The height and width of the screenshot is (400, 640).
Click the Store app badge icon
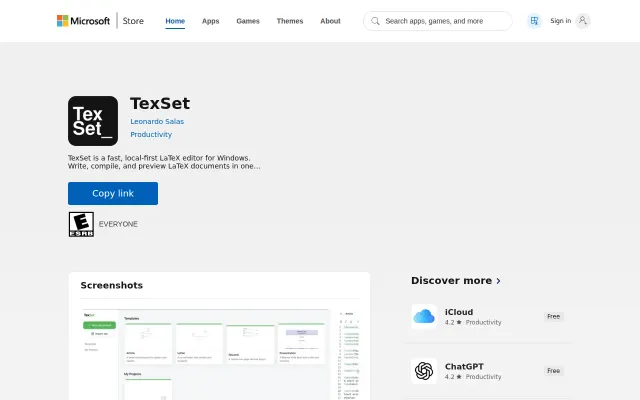(534, 21)
